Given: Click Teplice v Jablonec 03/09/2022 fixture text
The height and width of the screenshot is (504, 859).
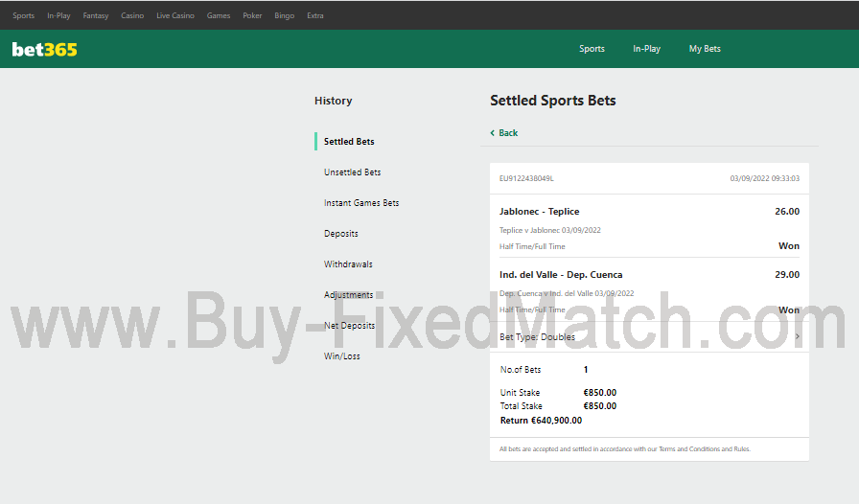Looking at the screenshot, I should (550, 230).
